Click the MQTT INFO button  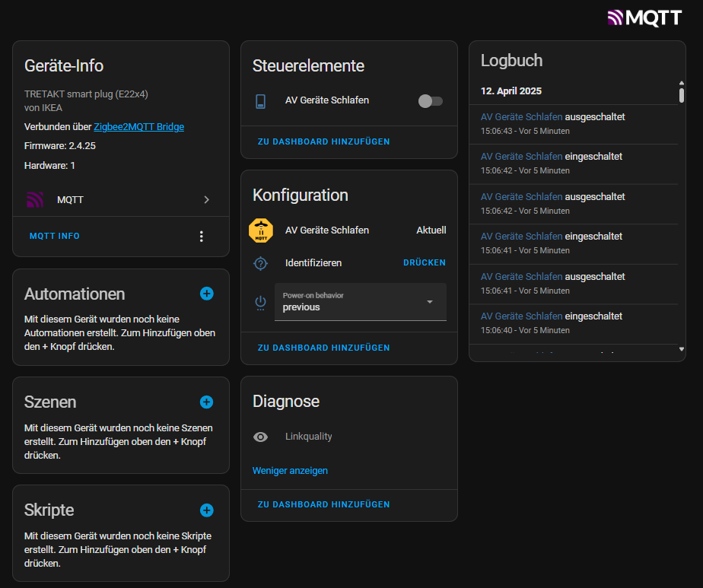point(55,237)
